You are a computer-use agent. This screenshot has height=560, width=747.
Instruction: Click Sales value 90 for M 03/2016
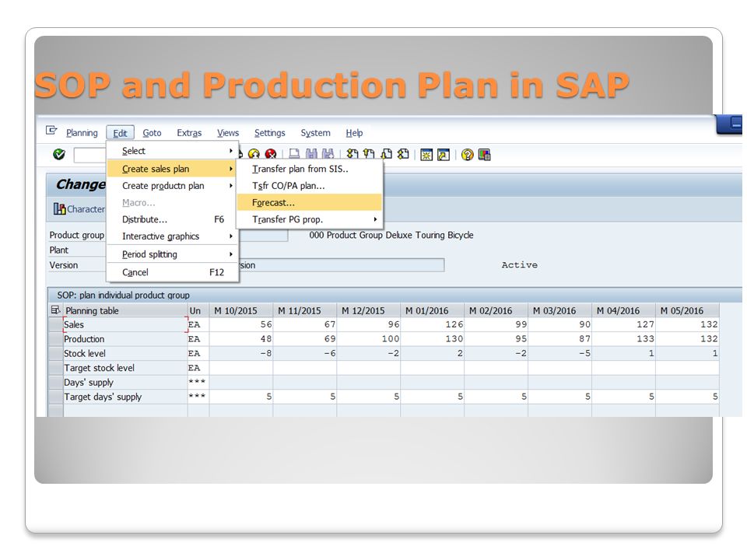(559, 325)
